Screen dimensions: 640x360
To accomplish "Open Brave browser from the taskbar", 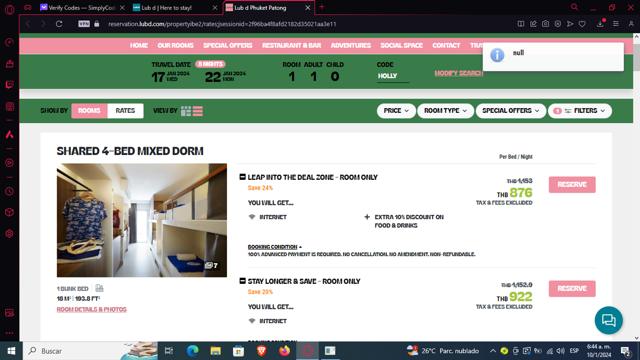I will [x=262, y=351].
